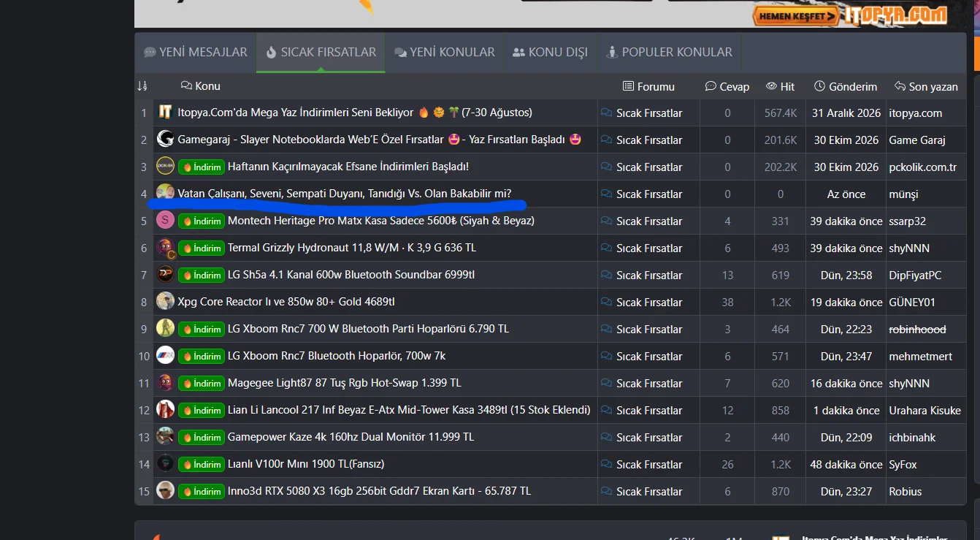
Task: Open Gamegaraj Slayer Notebooklarda thread
Action: tap(380, 140)
